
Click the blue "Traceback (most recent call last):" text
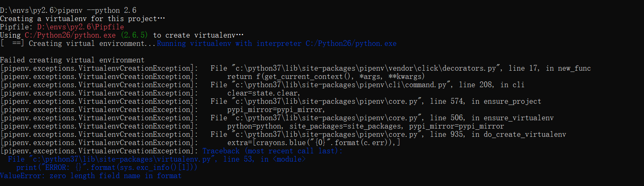[x=272, y=151]
